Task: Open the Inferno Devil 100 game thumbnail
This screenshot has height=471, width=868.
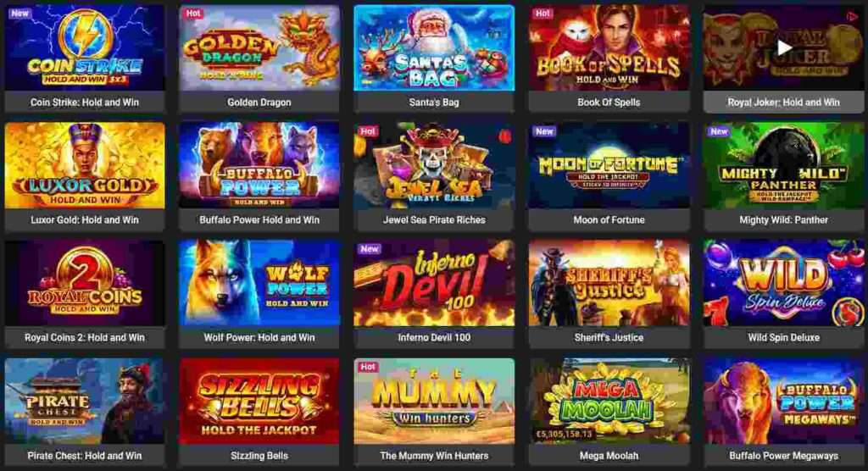Action: click(x=434, y=283)
